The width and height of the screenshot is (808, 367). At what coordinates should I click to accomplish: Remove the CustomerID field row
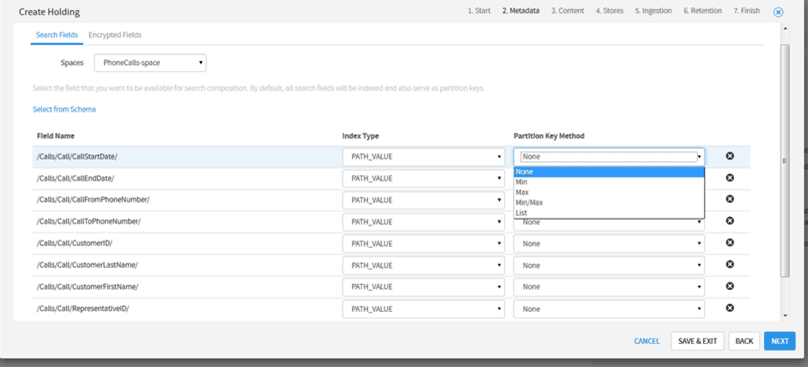click(x=730, y=243)
